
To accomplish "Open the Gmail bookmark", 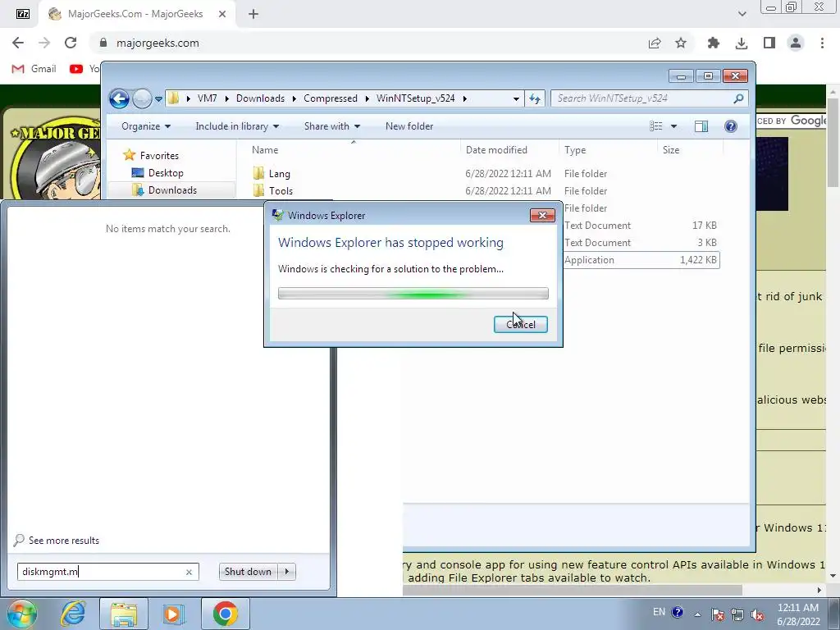I will point(34,69).
